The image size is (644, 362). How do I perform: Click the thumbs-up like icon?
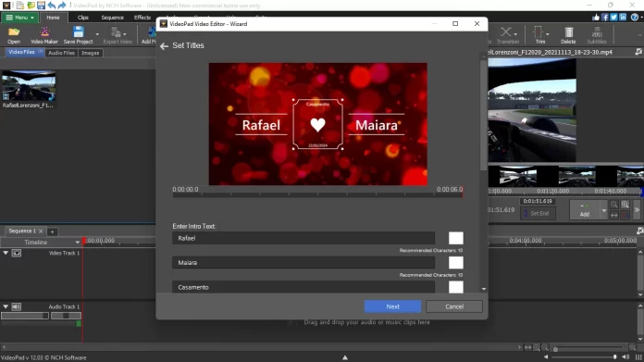(x=596, y=18)
